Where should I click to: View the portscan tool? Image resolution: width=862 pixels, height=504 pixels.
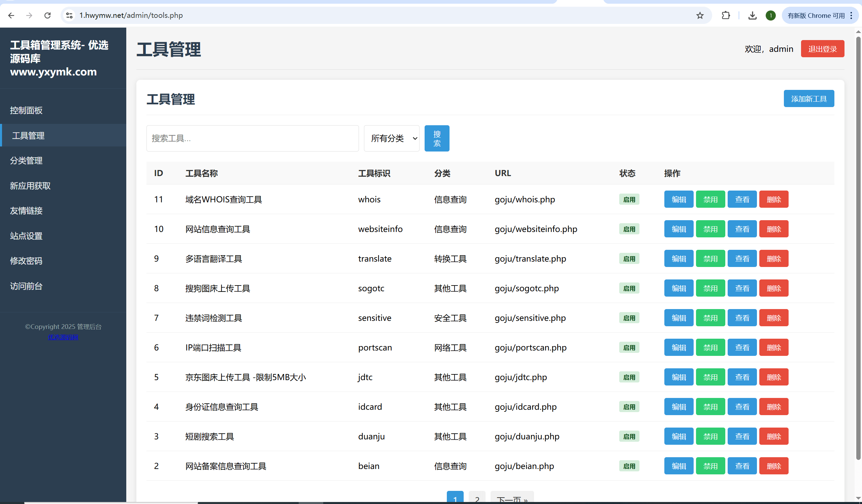point(742,347)
